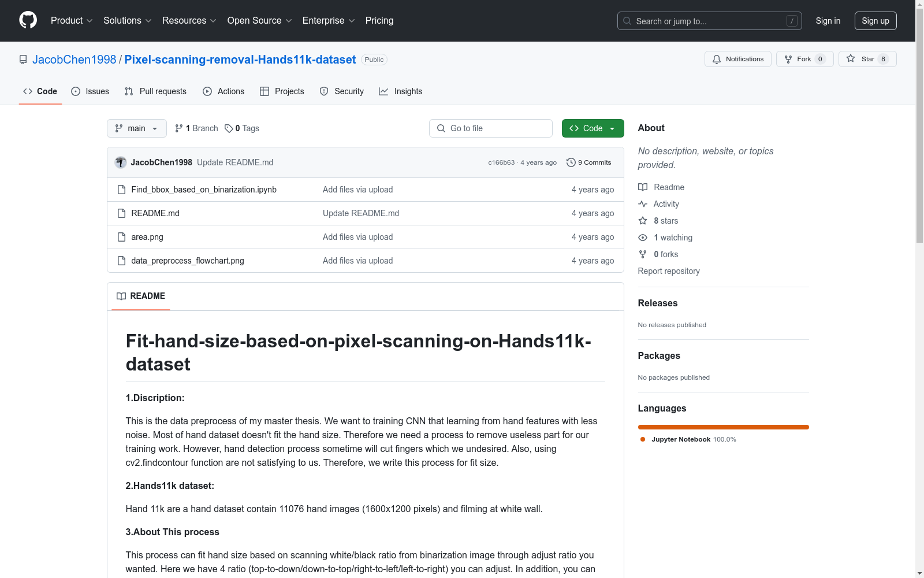This screenshot has width=924, height=578.
Task: Open the 'Update README.md' commit message in the header
Action: coord(235,162)
